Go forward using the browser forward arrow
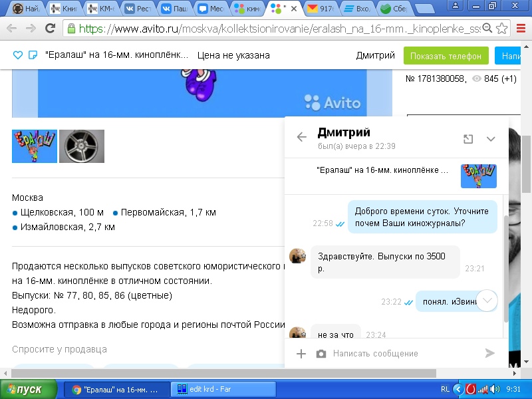This screenshot has height=399, width=532. pos(31,28)
